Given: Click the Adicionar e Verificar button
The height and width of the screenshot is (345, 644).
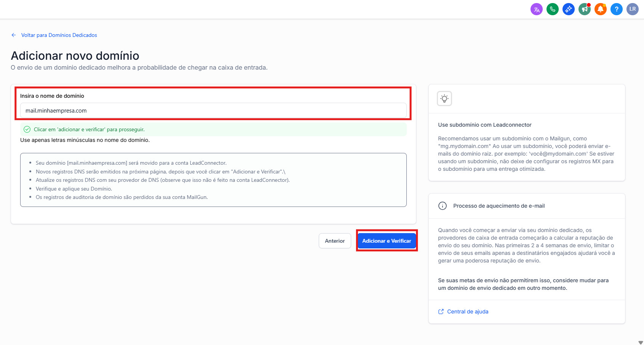Looking at the screenshot, I should [x=387, y=241].
